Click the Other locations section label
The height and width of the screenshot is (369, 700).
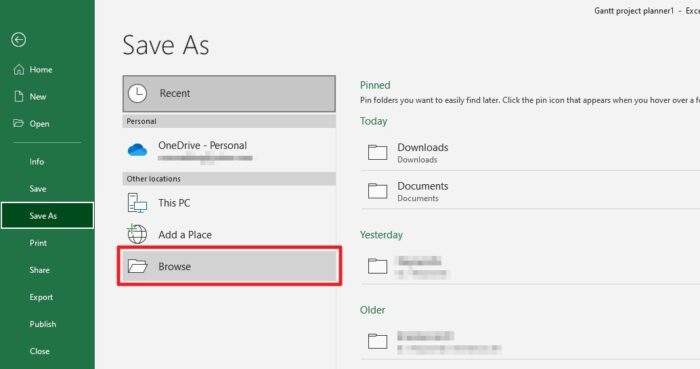[x=154, y=179]
